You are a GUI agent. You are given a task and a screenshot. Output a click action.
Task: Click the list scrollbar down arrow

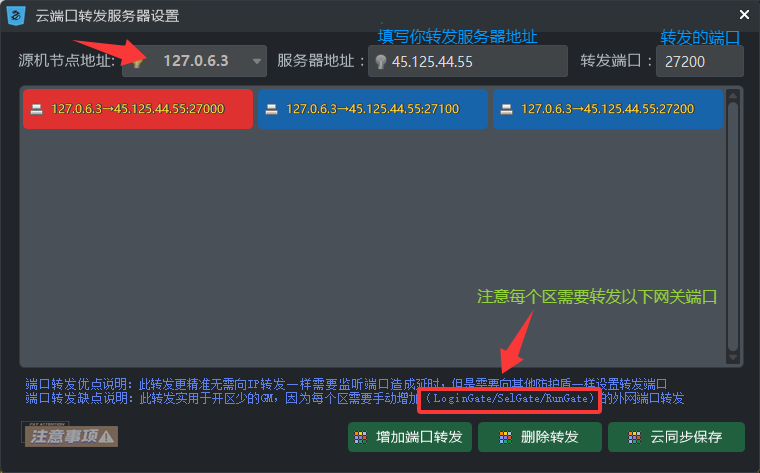coord(733,357)
